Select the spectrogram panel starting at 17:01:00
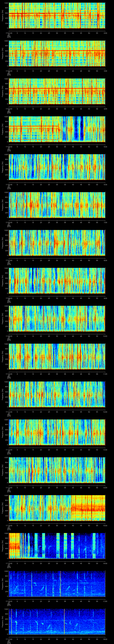Viewport: 114px width, 644px height. 57,16
